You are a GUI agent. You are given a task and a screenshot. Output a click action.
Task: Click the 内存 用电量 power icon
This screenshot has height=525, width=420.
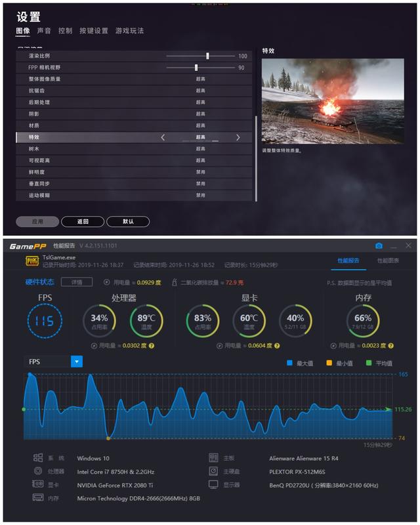[x=333, y=346]
